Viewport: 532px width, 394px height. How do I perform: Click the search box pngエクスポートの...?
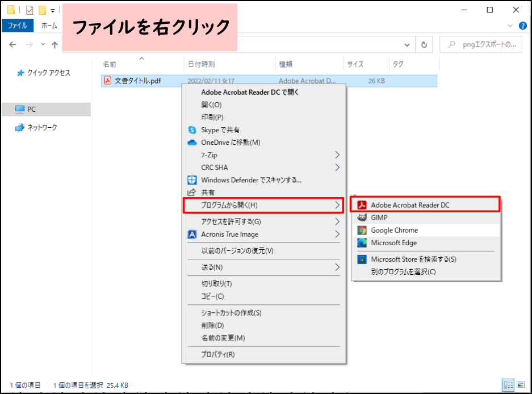[x=481, y=44]
